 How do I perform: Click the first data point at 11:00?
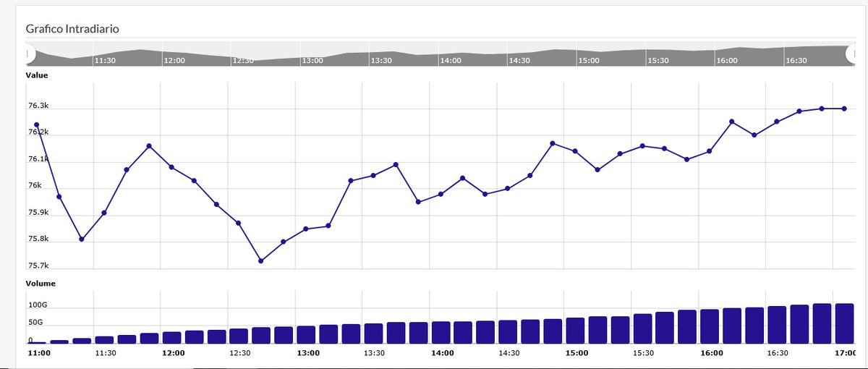[x=36, y=124]
